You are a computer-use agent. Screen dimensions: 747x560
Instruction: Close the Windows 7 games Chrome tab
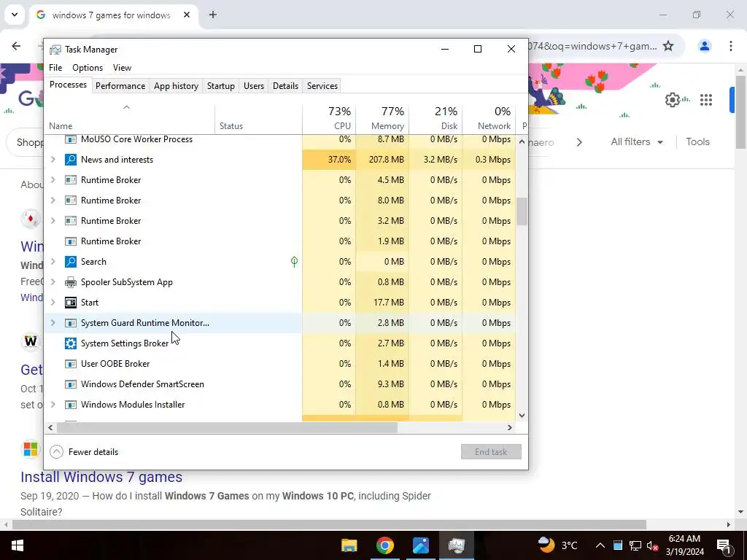[x=187, y=15]
